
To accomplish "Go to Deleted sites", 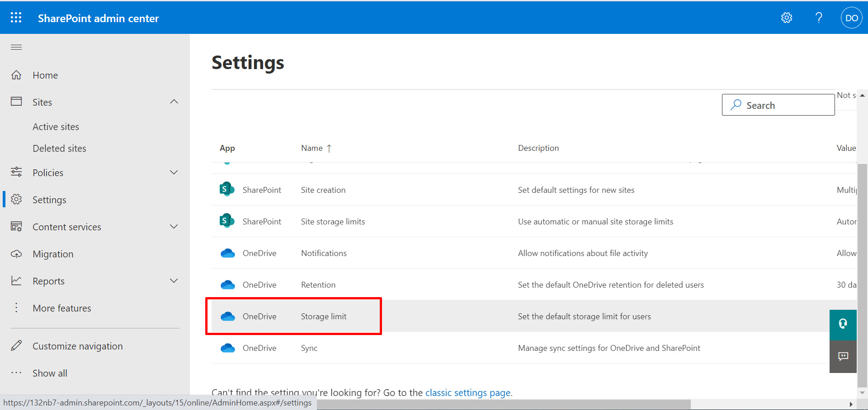I will [59, 149].
